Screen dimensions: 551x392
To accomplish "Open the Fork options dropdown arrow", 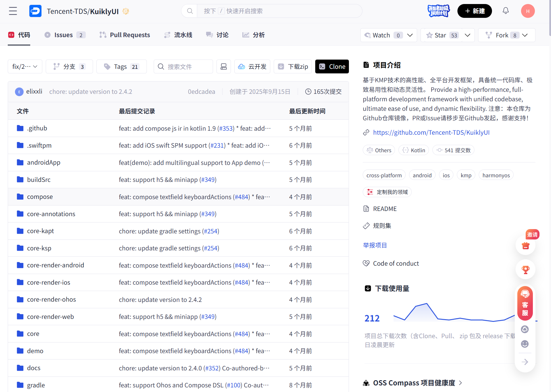I will coord(525,35).
